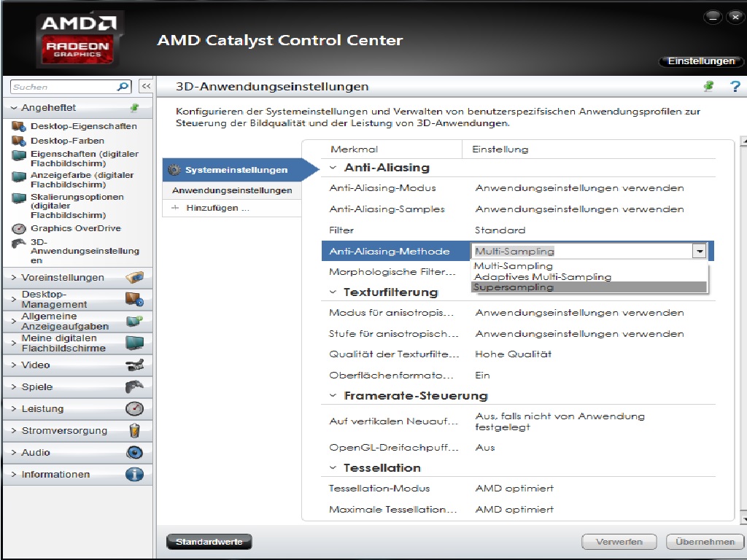This screenshot has width=747, height=560.
Task: Click the Stufe für anisotropisch... row label
Action: tap(393, 334)
